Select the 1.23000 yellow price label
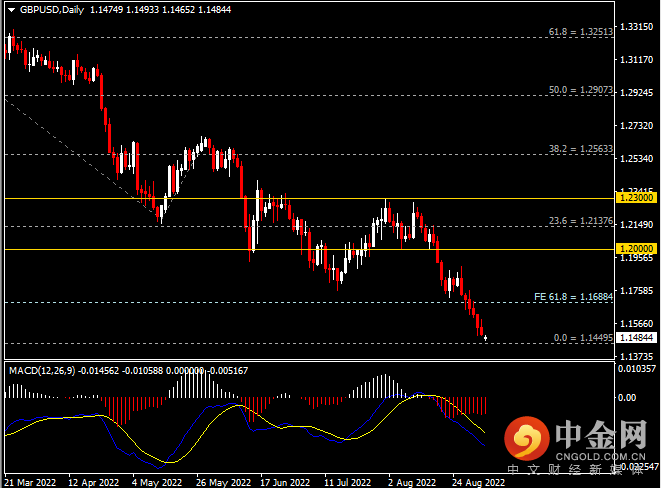The height and width of the screenshot is (488, 661). (x=636, y=198)
